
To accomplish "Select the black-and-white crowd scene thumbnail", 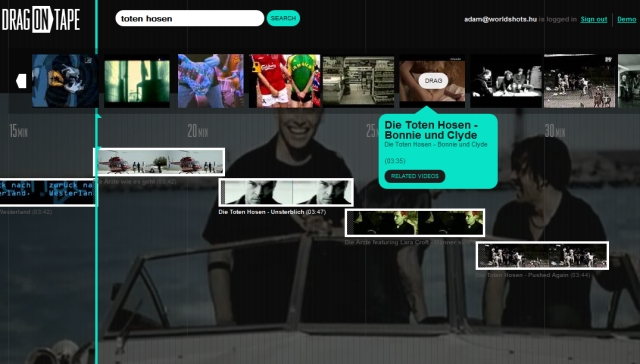I will point(579,81).
